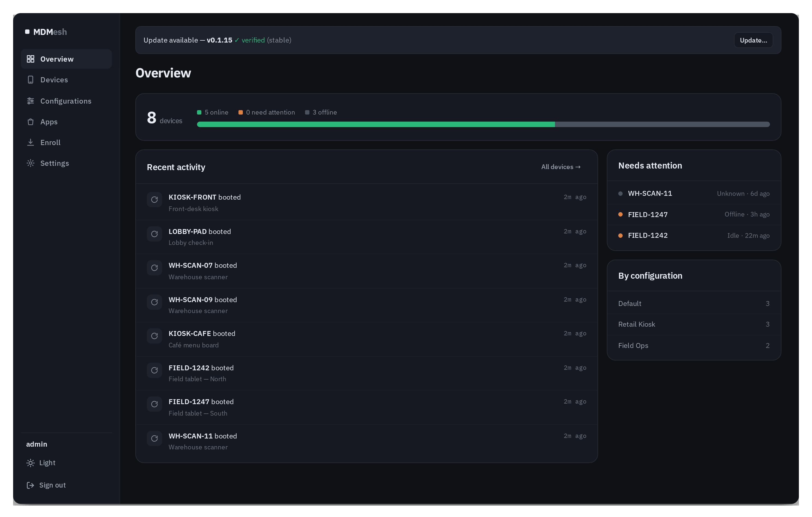This screenshot has height=517, width=812.
Task: Click the Sign out arrow icon
Action: click(x=30, y=485)
